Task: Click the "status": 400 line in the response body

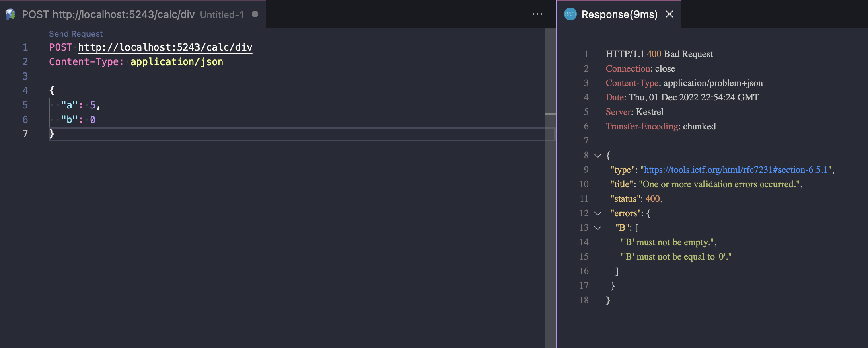Action: click(x=637, y=199)
